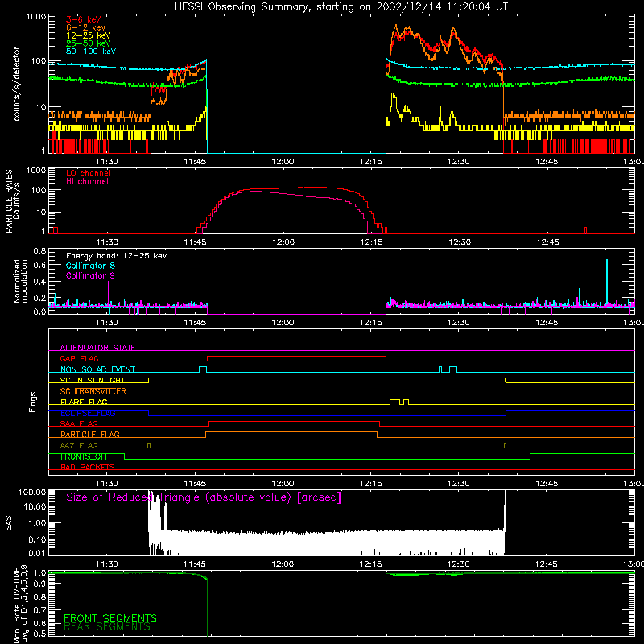Click the HESSI Observing Summary title text

(x=341, y=7)
